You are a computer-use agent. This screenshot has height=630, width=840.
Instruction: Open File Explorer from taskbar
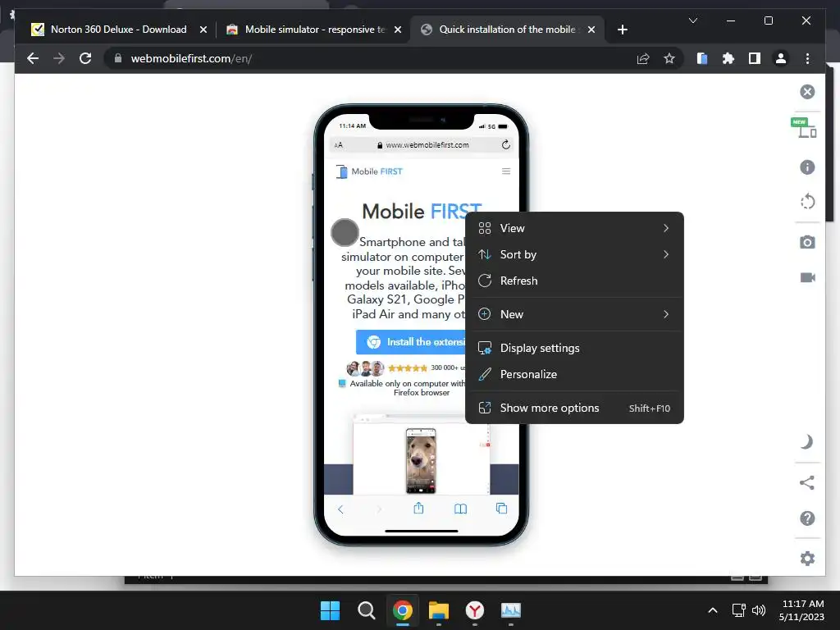point(438,610)
